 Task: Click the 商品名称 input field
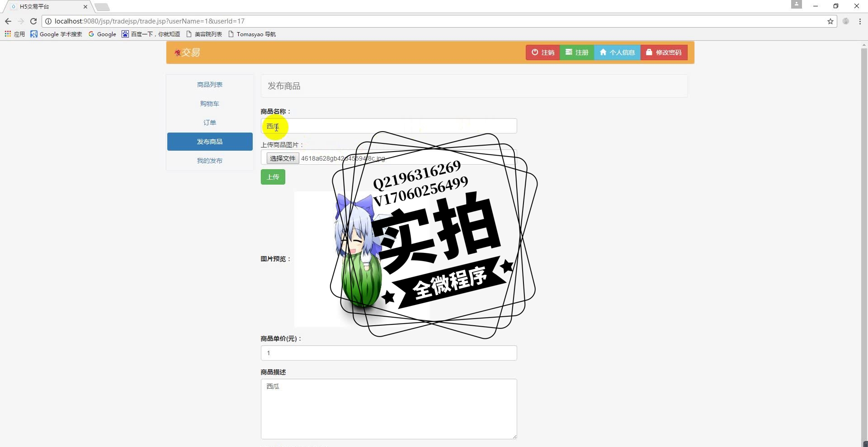pos(389,126)
